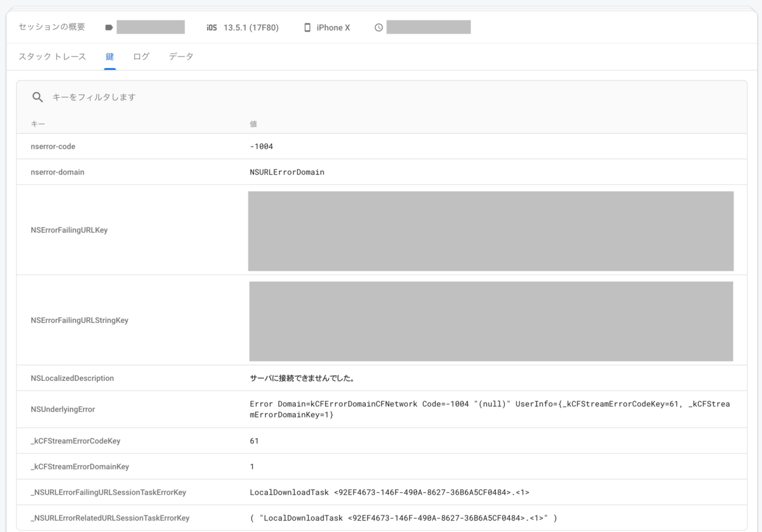Select the nserror-domain key
This screenshot has height=532, width=762.
(57, 172)
